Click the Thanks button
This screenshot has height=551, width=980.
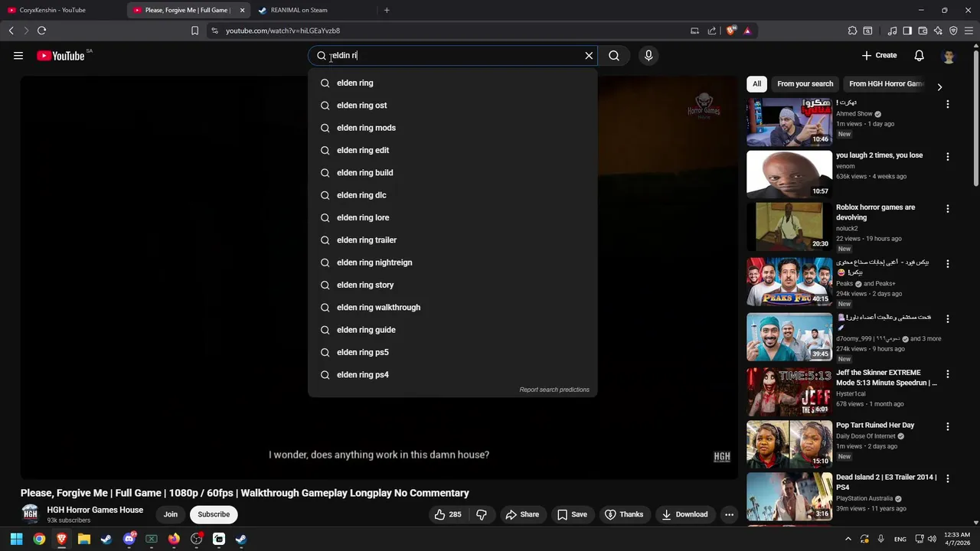(624, 514)
